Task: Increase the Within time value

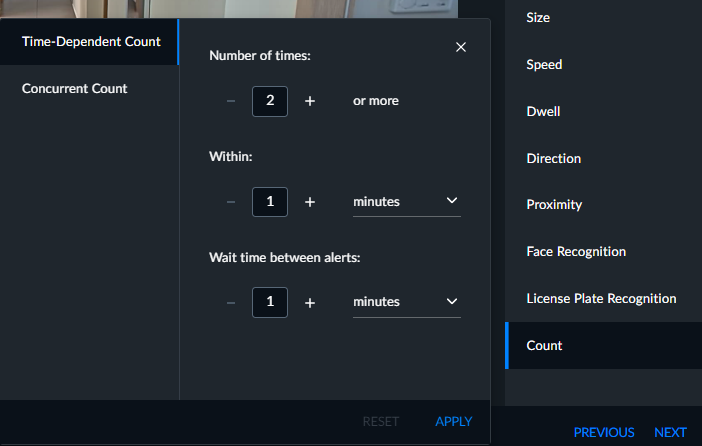Action: (310, 202)
